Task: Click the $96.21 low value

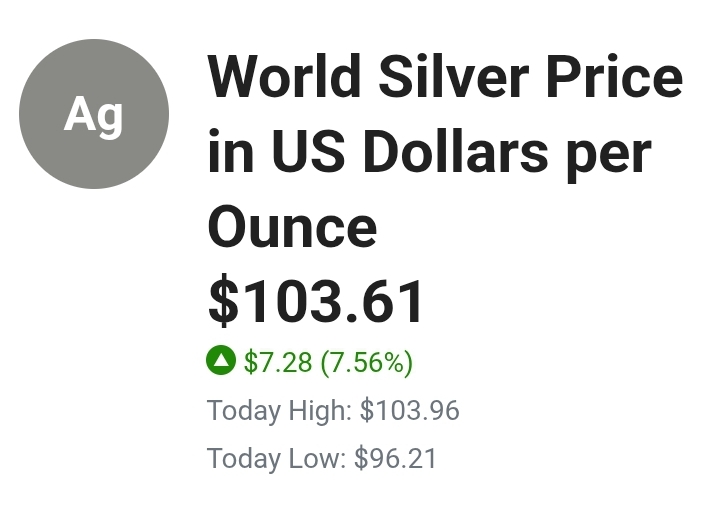Action: pyautogui.click(x=396, y=458)
